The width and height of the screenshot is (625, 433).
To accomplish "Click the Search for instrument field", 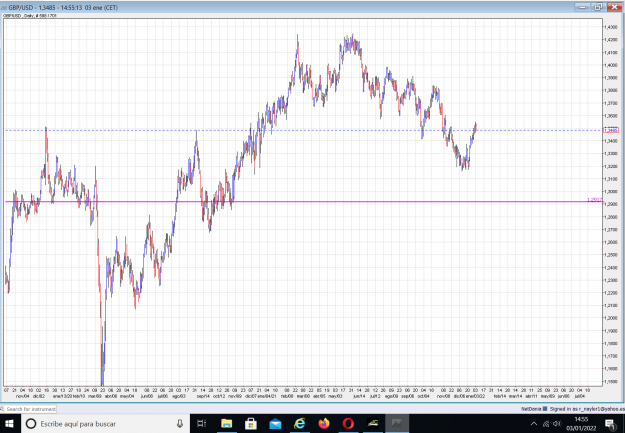I will tap(29, 409).
